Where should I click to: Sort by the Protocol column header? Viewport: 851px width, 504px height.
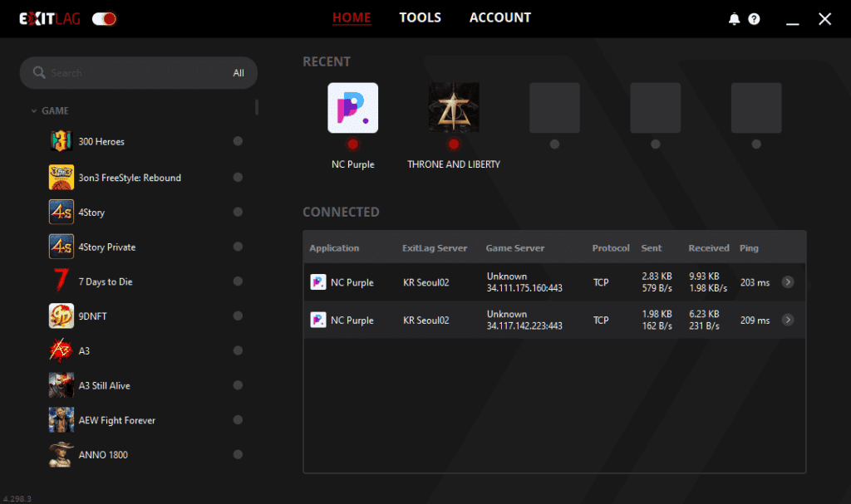point(611,248)
